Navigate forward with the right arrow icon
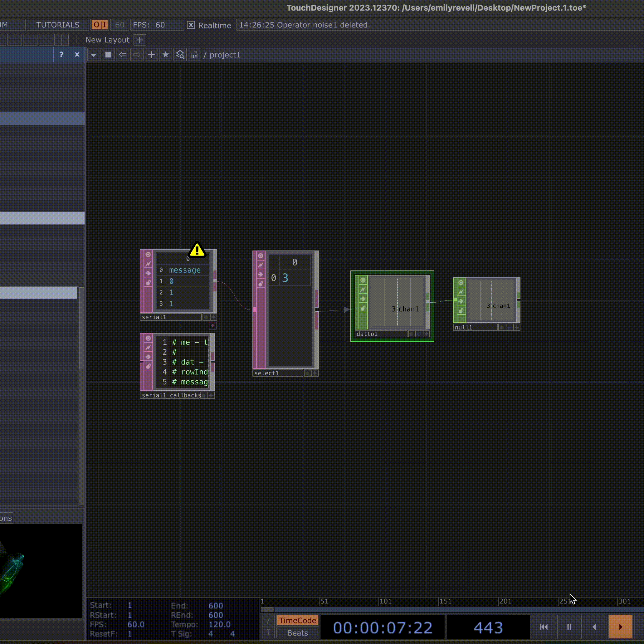This screenshot has width=644, height=644. [137, 55]
